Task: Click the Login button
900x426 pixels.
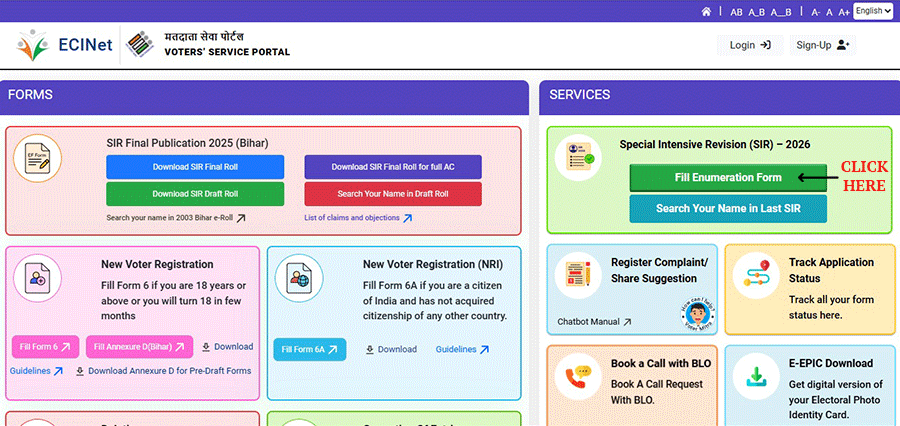Action: (x=749, y=45)
